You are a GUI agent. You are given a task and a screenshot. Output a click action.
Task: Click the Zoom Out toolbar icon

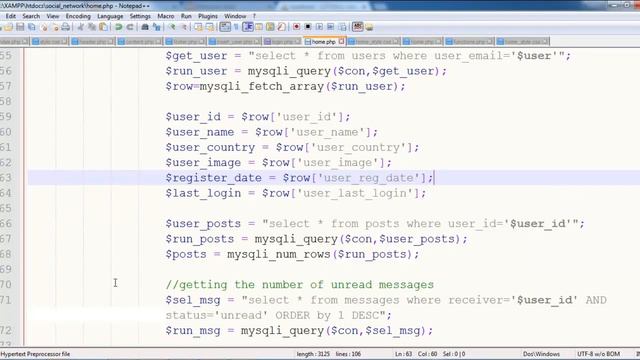click(184, 27)
